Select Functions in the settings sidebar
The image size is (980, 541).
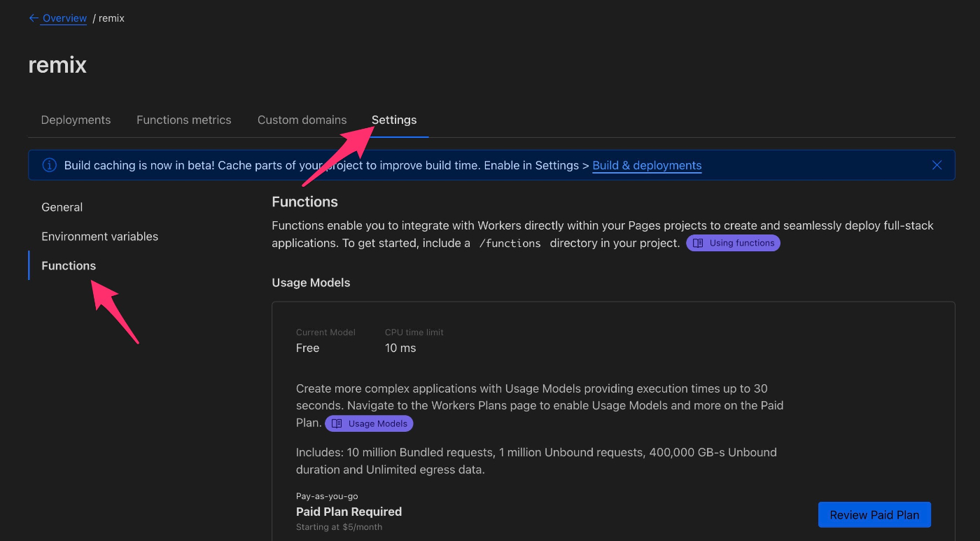click(69, 266)
